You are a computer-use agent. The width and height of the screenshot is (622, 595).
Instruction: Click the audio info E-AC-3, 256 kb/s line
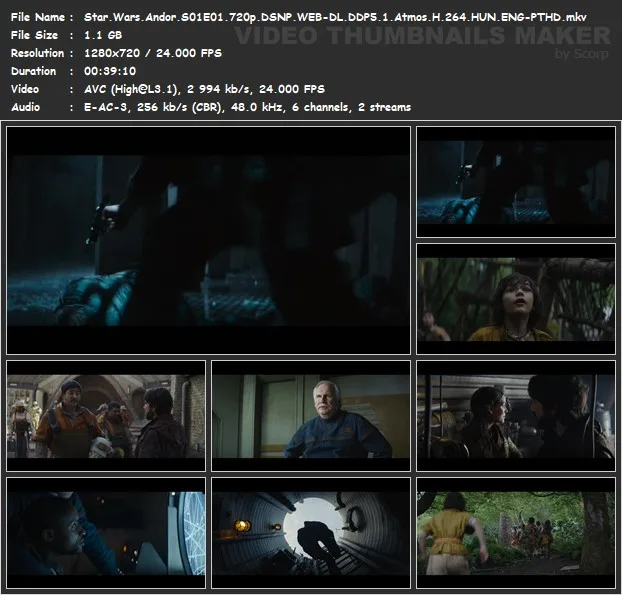click(x=247, y=107)
